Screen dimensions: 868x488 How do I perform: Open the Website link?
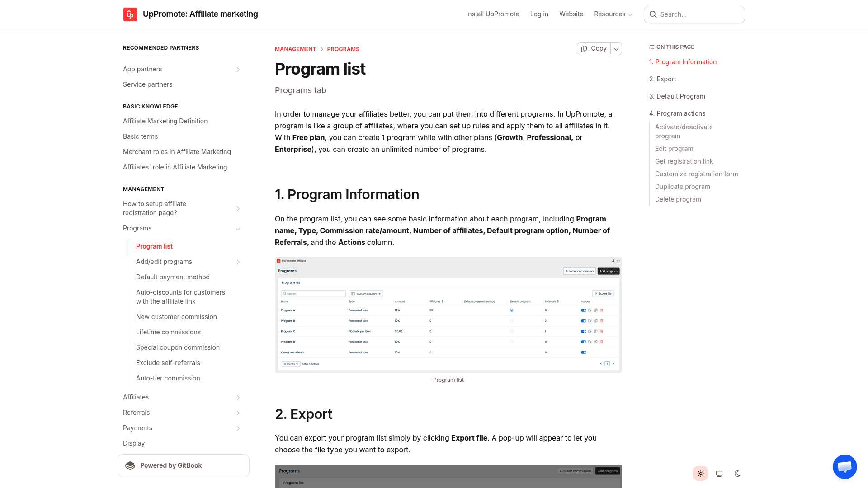(x=571, y=14)
